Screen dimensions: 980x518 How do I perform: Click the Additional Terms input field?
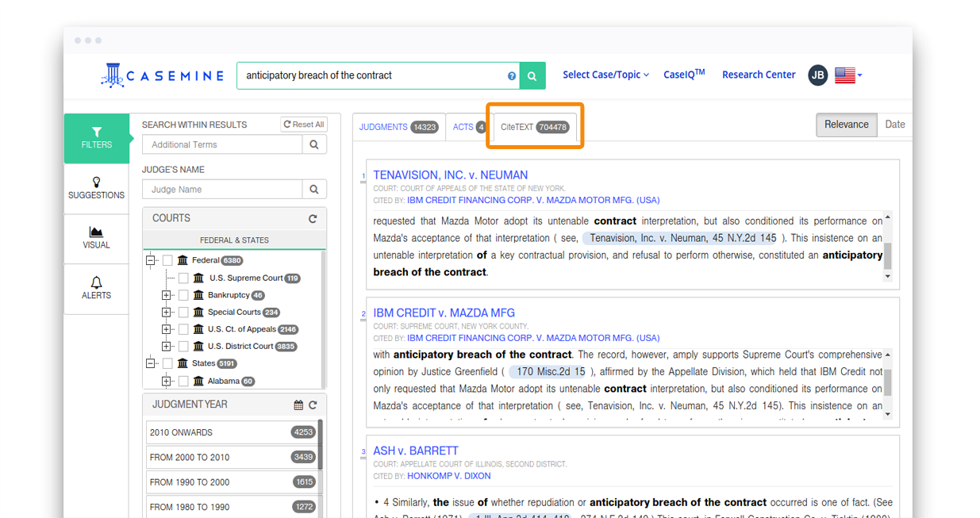pos(222,144)
